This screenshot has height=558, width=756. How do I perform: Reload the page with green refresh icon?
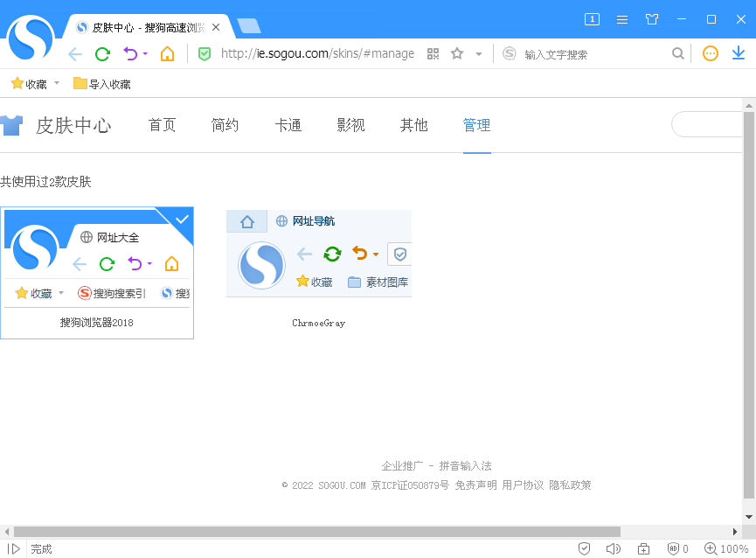(x=103, y=54)
